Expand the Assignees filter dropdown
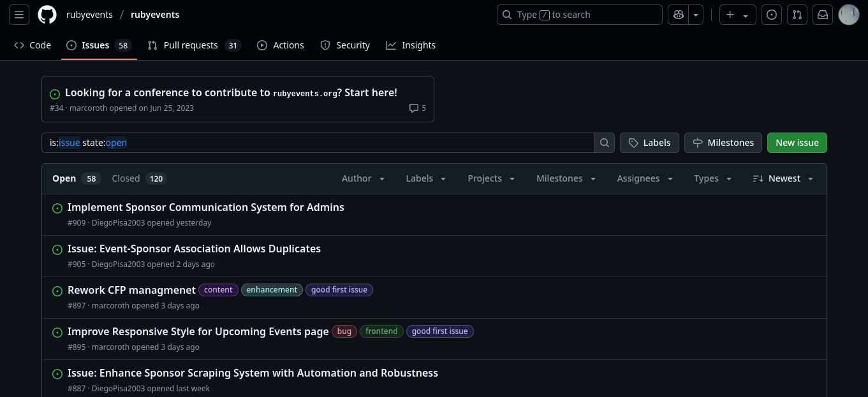The image size is (868, 397). (645, 178)
